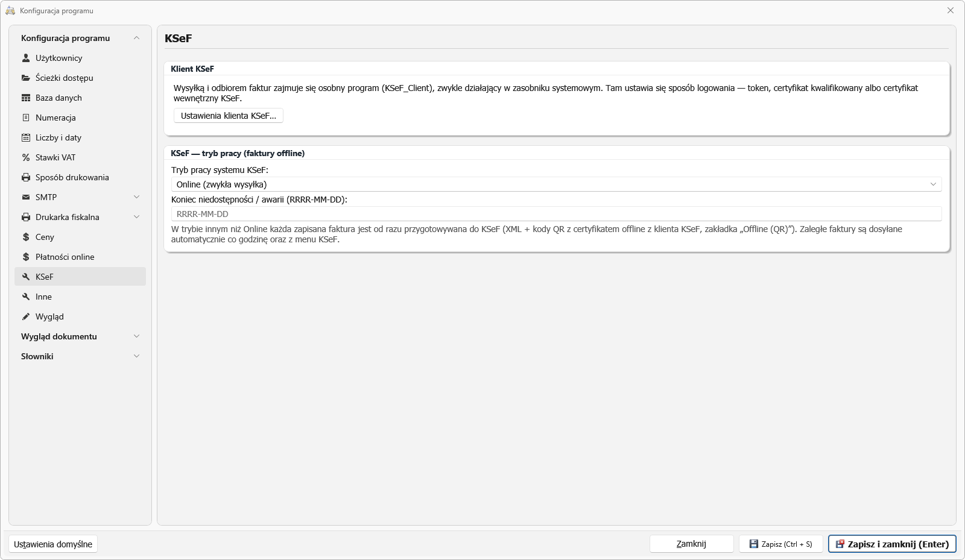965x560 pixels.
Task: Click the Ustawienia klienta KSeF... button
Action: click(x=229, y=116)
